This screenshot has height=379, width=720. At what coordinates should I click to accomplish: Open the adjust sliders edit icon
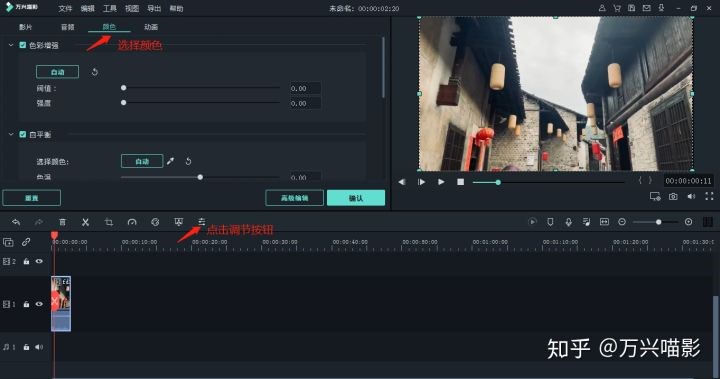[202, 222]
